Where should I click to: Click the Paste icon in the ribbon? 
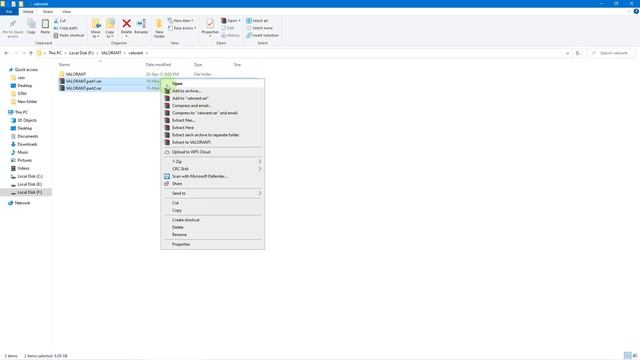click(45, 25)
